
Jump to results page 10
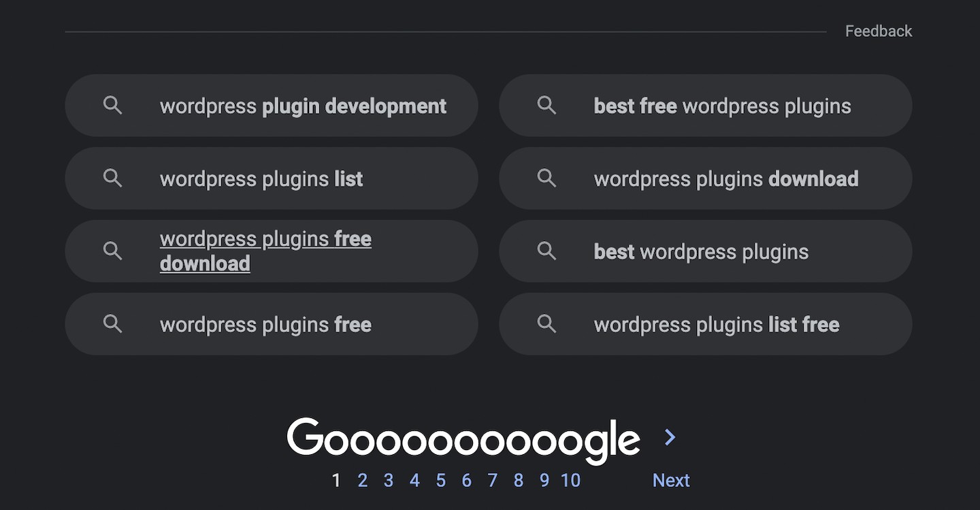point(570,481)
